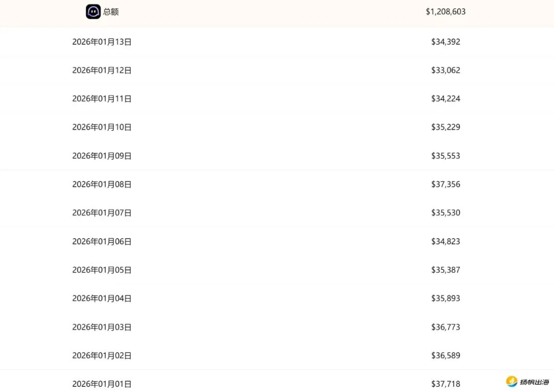Screen dimensions: 554x392
Task: Click the $34,392 revenue value
Action: point(445,42)
